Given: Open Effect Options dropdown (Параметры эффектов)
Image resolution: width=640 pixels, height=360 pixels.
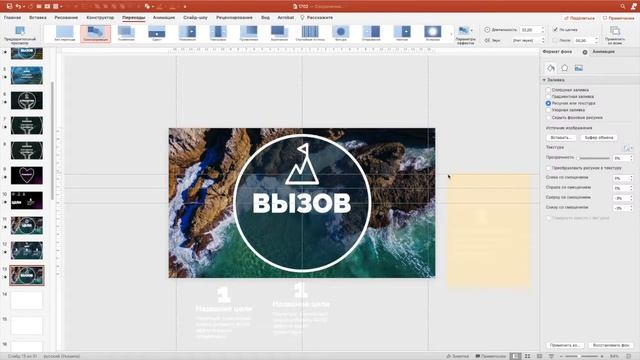Looking at the screenshot, I should (465, 35).
